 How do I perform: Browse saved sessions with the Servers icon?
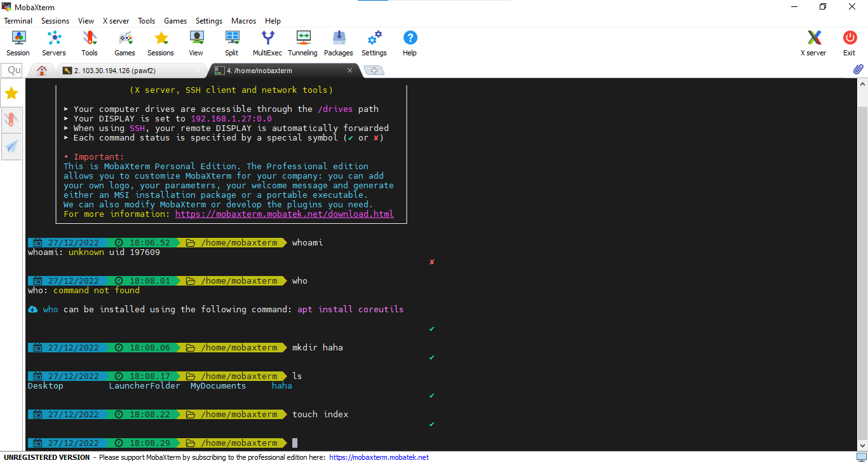(53, 43)
